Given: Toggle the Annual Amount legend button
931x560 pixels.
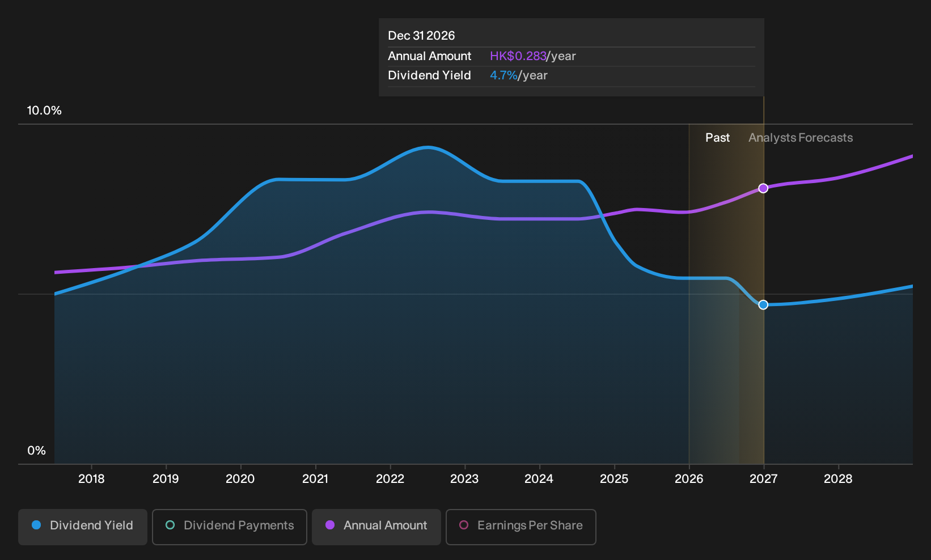Looking at the screenshot, I should [376, 527].
